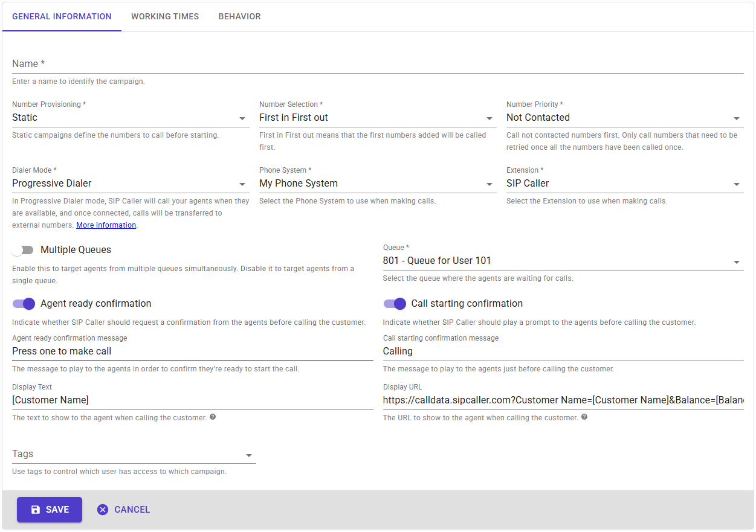Open the Phone System dropdown

point(377,184)
